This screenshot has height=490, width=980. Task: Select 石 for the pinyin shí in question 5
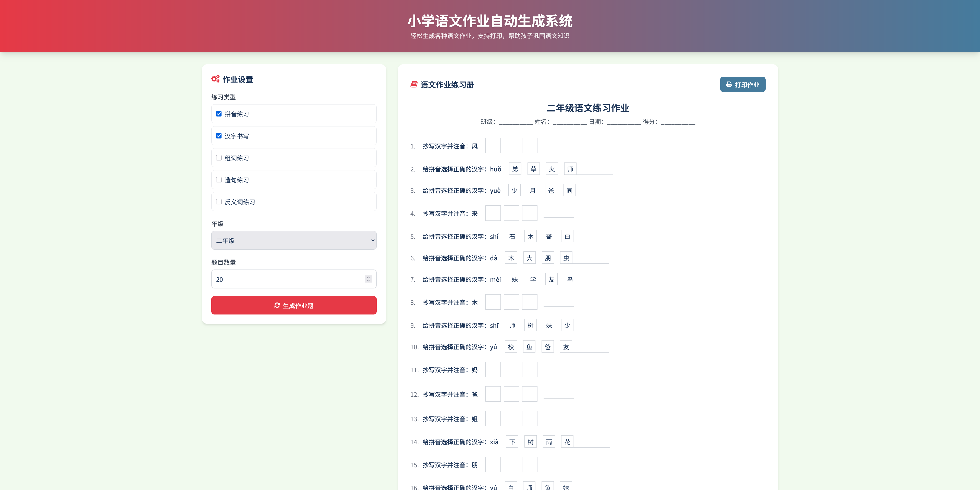512,236
